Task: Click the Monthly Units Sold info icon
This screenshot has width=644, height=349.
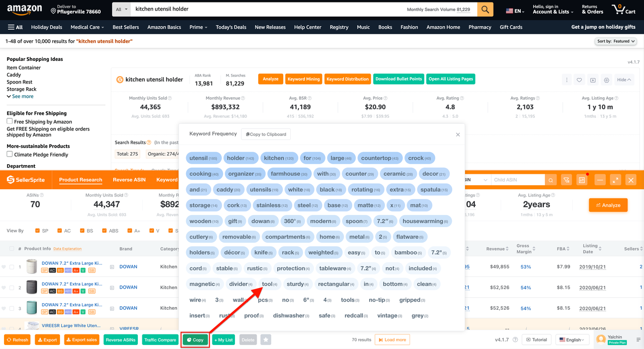Action: pyautogui.click(x=170, y=99)
